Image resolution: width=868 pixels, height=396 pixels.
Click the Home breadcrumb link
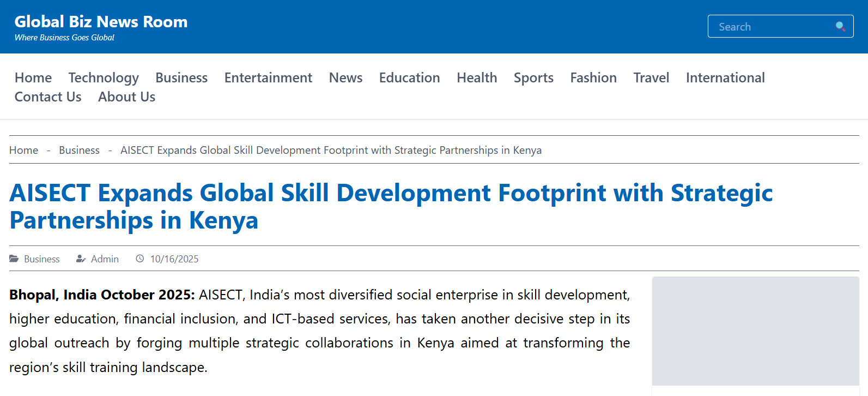(x=23, y=150)
